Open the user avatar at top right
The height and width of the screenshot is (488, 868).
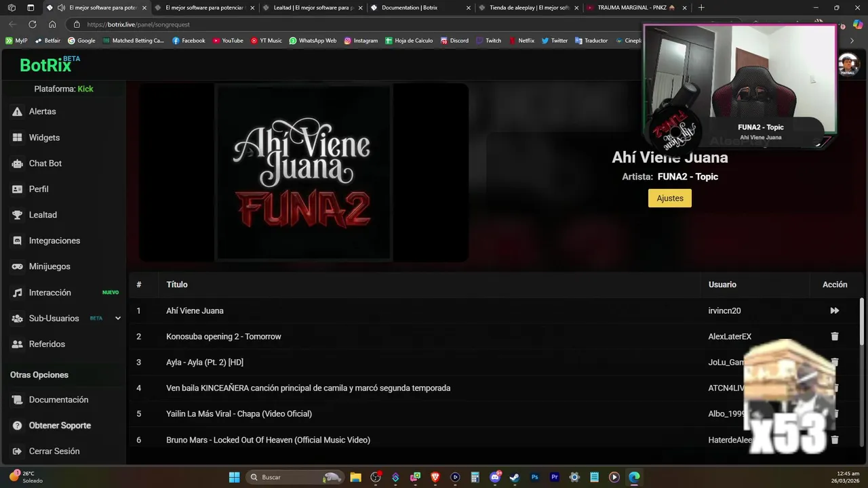tap(848, 65)
